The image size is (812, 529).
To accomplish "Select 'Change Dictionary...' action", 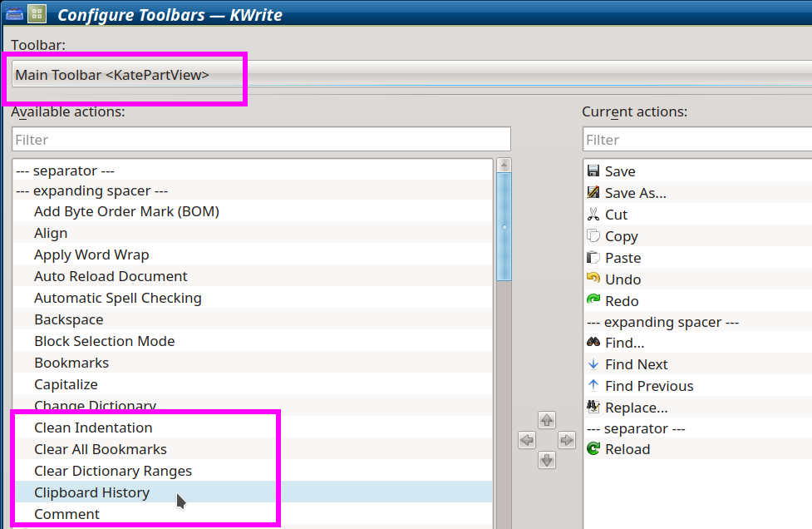I will pyautogui.click(x=253, y=405).
